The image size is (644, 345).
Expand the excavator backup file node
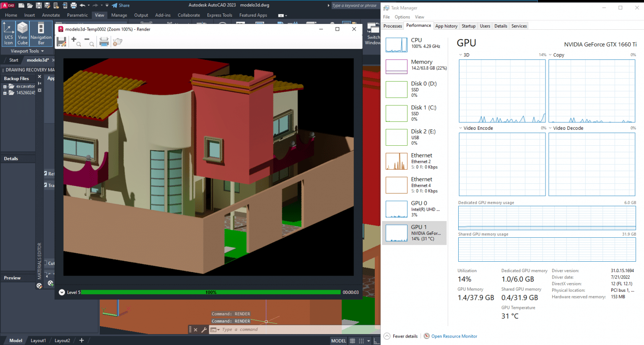coord(5,87)
